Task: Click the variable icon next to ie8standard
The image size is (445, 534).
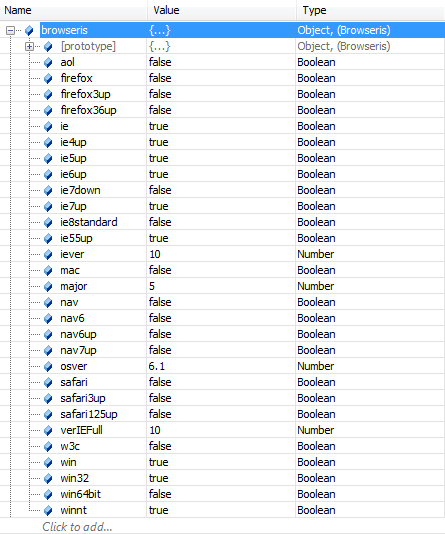Action: click(48, 223)
